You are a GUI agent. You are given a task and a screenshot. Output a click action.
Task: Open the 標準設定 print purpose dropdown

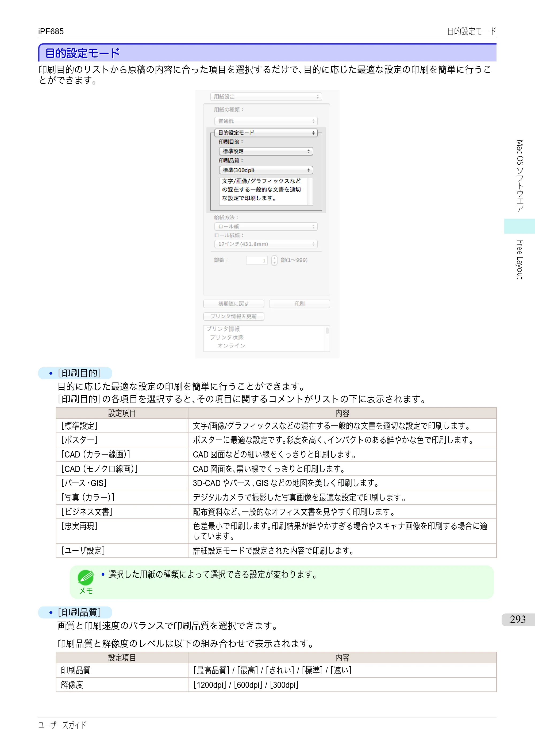coord(266,151)
